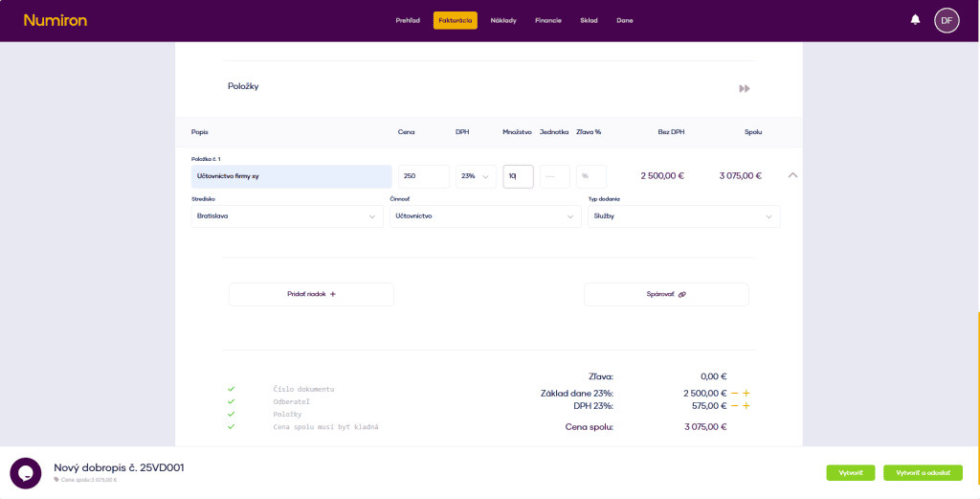The image size is (980, 499).
Task: Open the DF user profile avatar
Action: 946,20
